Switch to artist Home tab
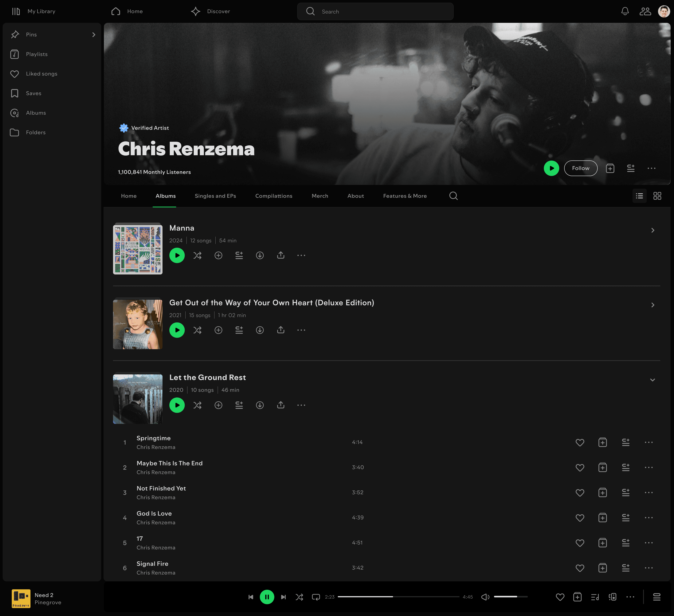Image resolution: width=674 pixels, height=616 pixels. pos(129,196)
